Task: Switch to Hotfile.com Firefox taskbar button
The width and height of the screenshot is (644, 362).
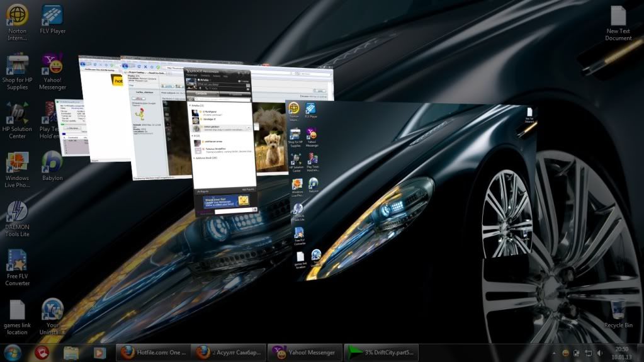Action: point(153,352)
